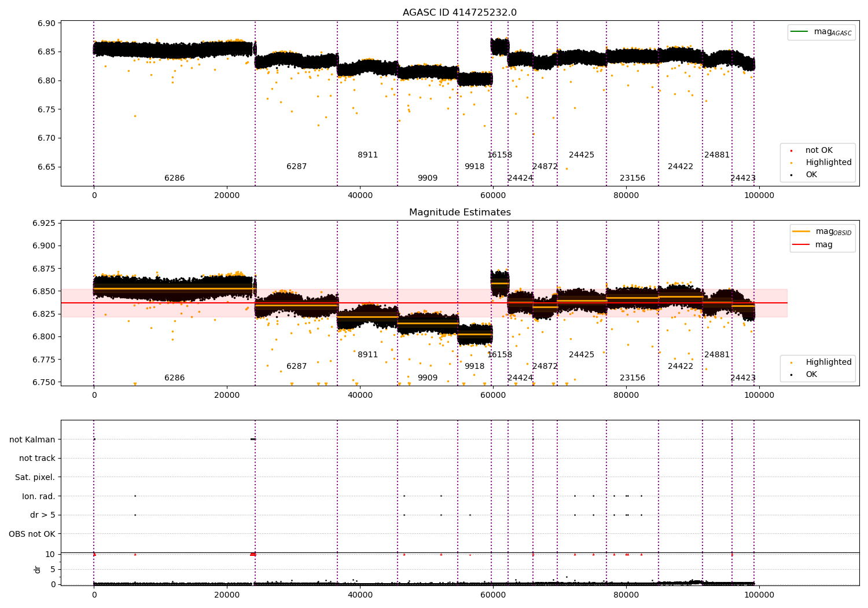Click obsid label 24424 in AGASC ID plot
Viewport: 868px width, 608px height.
[520, 178]
